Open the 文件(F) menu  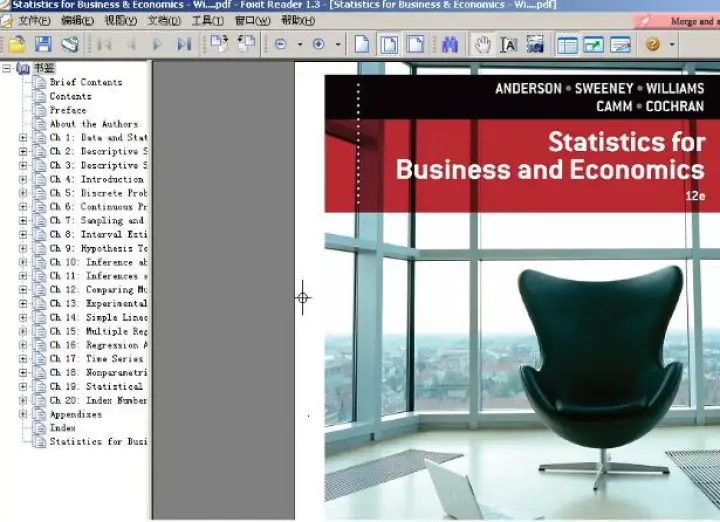click(34, 21)
